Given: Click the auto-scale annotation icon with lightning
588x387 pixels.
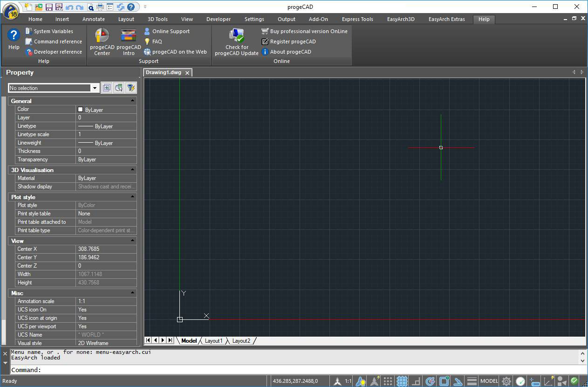Looking at the screenshot, I should [374, 381].
